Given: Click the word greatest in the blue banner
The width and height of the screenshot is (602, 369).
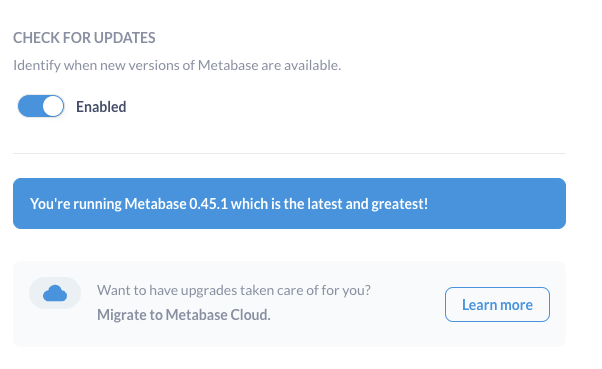Looking at the screenshot, I should 399,204.
